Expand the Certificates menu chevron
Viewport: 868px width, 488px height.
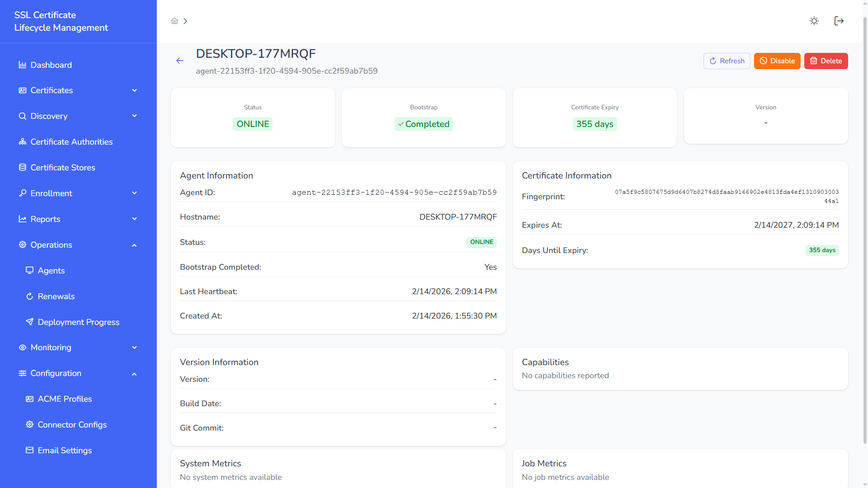point(134,90)
